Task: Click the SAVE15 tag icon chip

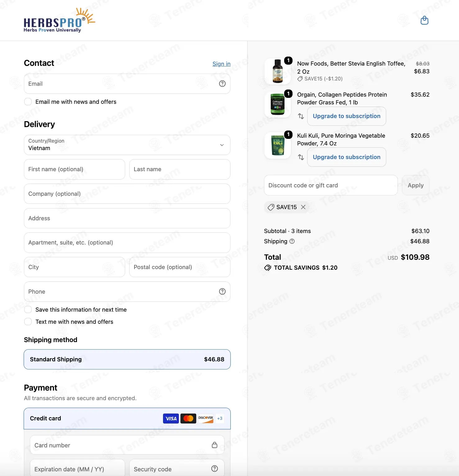Action: click(x=271, y=207)
